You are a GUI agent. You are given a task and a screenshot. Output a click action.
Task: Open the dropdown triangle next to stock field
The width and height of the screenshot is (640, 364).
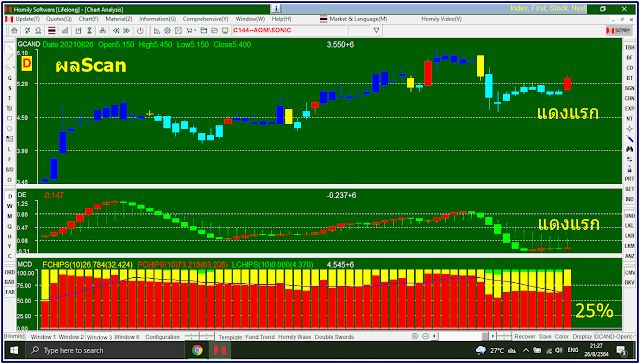click(x=376, y=31)
